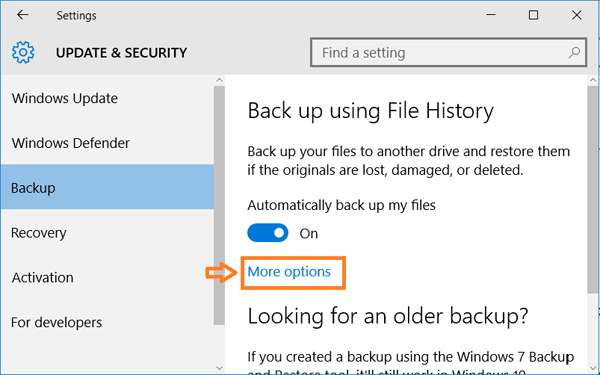Open Windows Update section
600x375 pixels.
107,98
